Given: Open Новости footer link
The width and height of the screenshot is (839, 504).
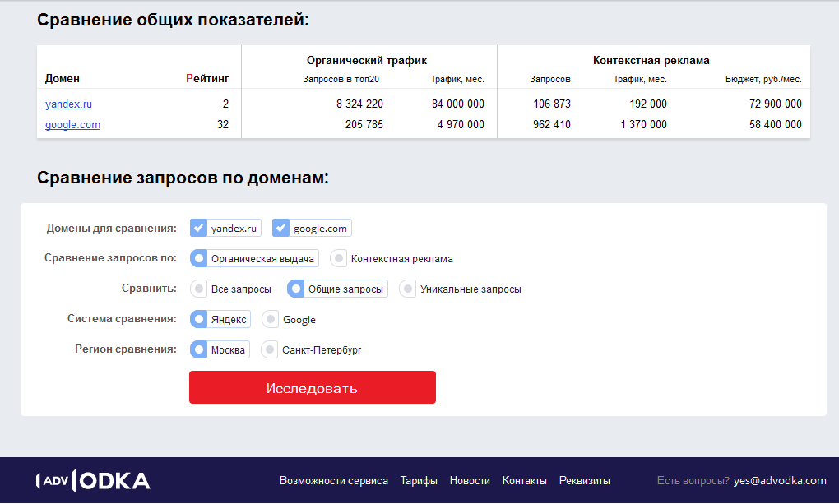Looking at the screenshot, I should [470, 480].
